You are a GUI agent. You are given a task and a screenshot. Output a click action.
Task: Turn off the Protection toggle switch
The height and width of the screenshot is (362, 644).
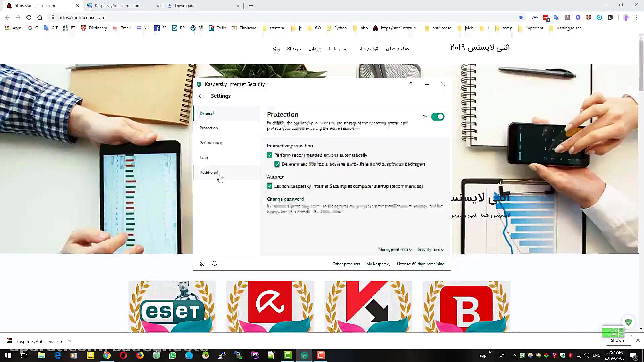[x=437, y=117]
